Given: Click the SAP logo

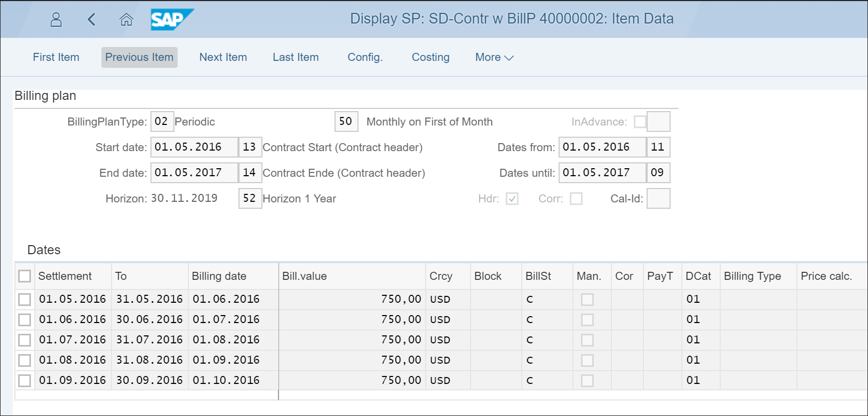Looking at the screenshot, I should [172, 20].
